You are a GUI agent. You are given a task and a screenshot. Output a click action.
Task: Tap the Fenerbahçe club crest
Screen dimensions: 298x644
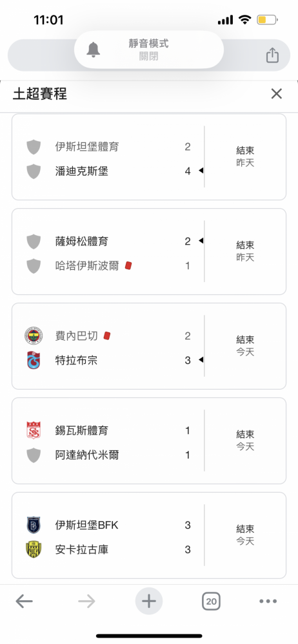click(x=34, y=336)
